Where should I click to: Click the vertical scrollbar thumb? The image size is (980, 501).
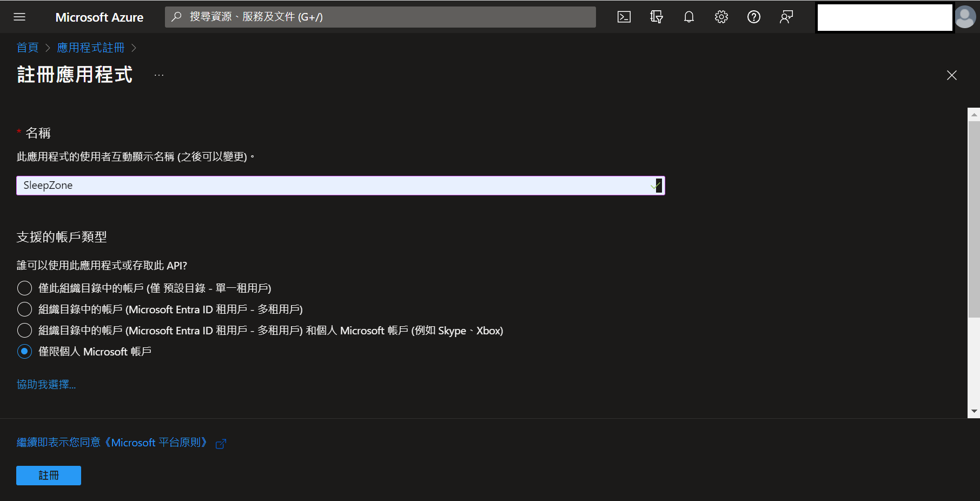click(974, 219)
